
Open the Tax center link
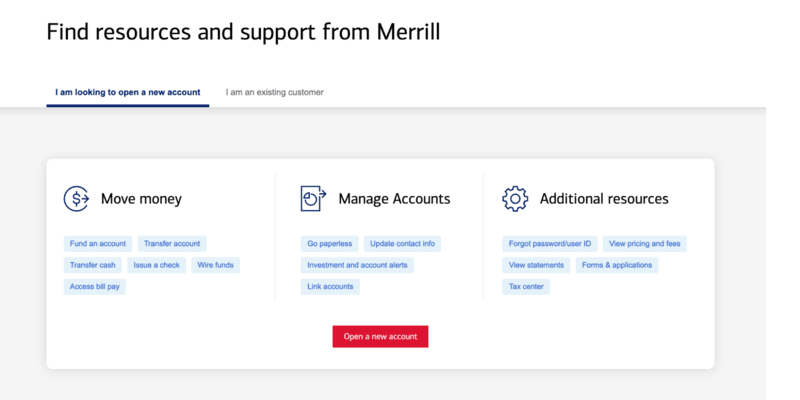526,287
